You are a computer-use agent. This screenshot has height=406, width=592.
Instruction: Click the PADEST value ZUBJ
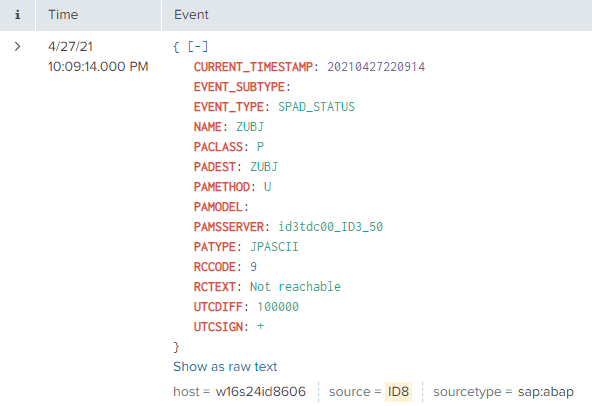pyautogui.click(x=264, y=167)
